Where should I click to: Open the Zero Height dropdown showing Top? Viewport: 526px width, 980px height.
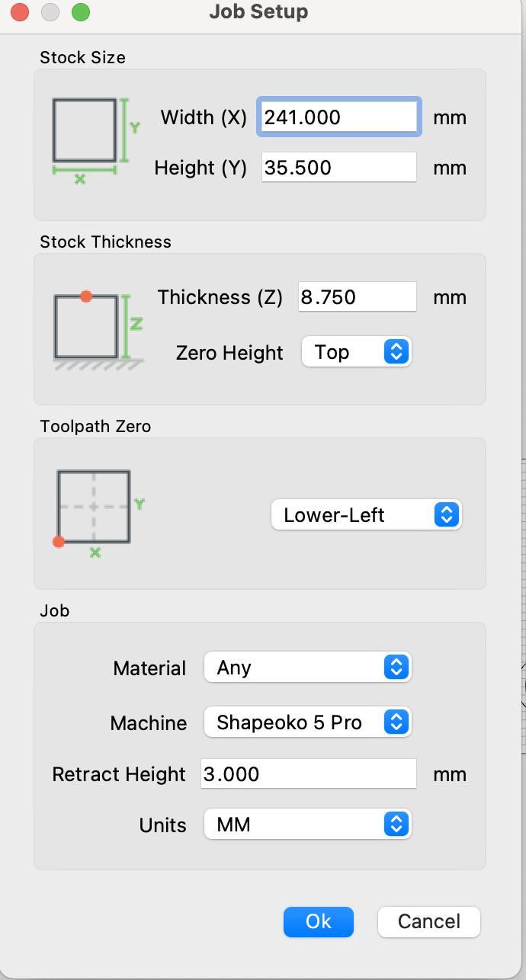357,352
